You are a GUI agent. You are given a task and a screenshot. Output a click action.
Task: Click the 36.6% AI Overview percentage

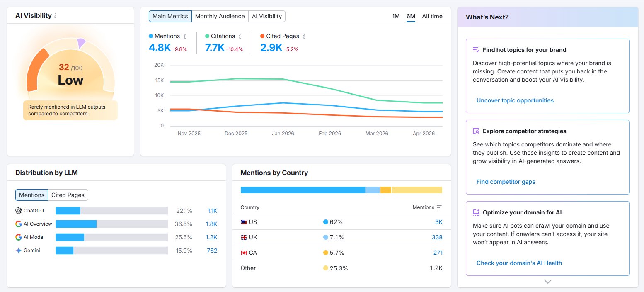pyautogui.click(x=184, y=224)
